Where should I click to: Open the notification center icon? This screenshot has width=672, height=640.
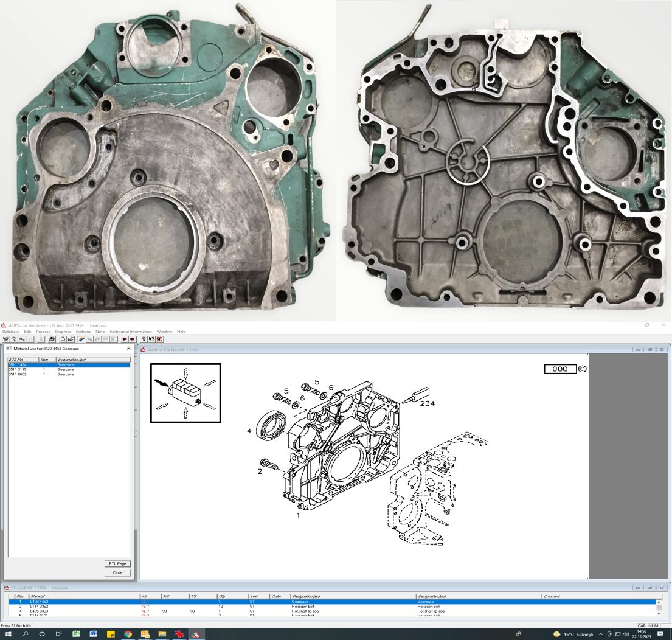pos(660,634)
